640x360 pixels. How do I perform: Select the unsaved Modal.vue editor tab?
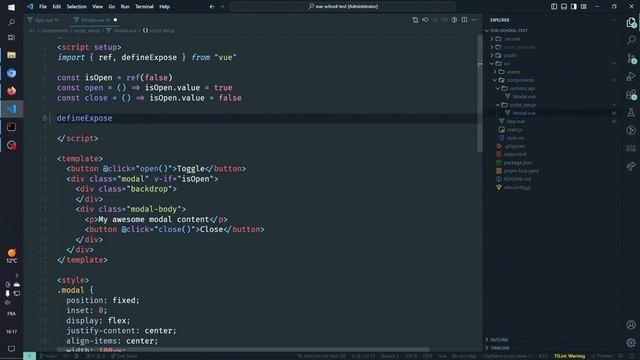[x=95, y=20]
